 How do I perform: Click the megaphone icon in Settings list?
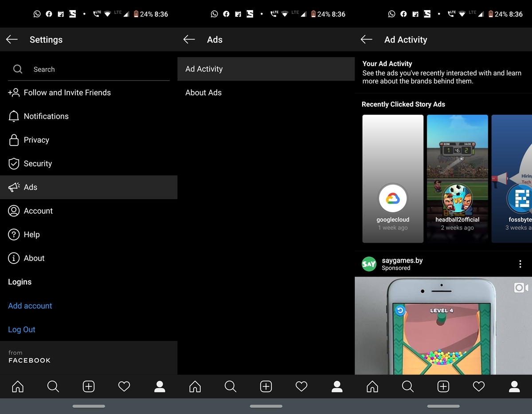[x=14, y=187]
